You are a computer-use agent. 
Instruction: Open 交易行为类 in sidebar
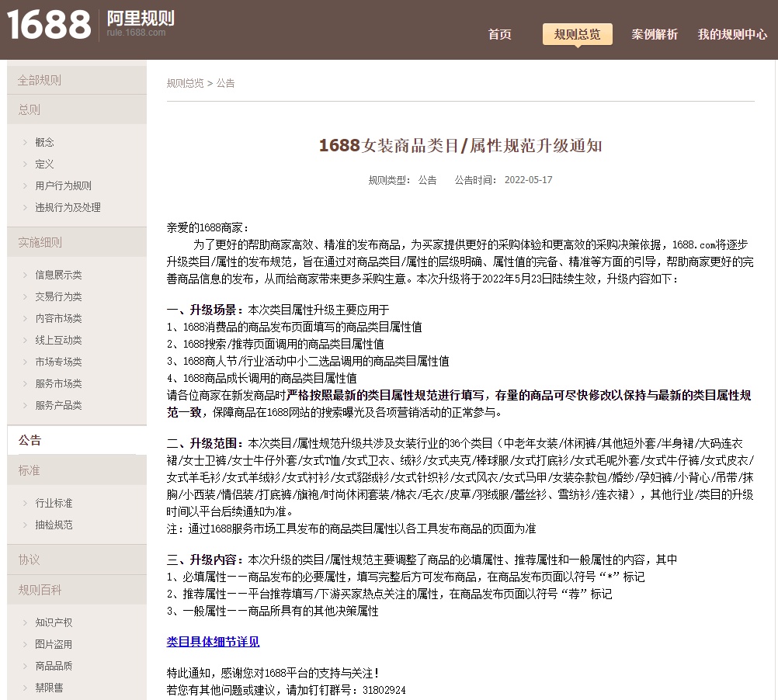coord(58,297)
